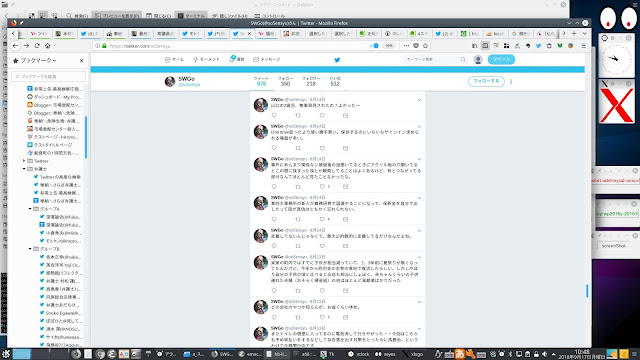Retweet the first tweet in timeline

[298, 116]
